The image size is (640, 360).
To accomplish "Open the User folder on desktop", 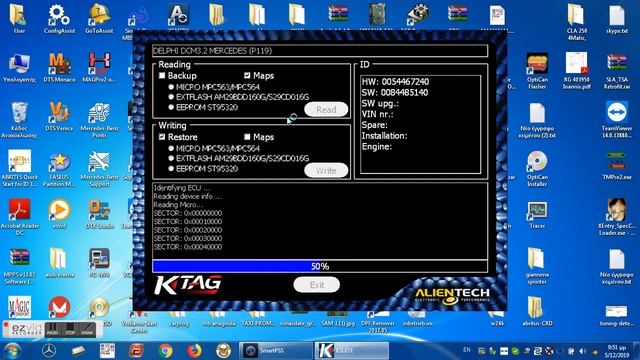I will [x=19, y=18].
